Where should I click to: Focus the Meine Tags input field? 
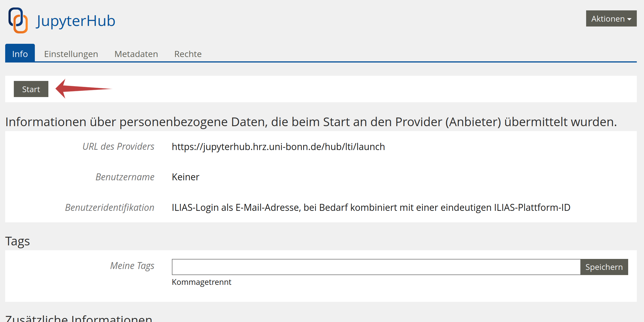tap(376, 267)
